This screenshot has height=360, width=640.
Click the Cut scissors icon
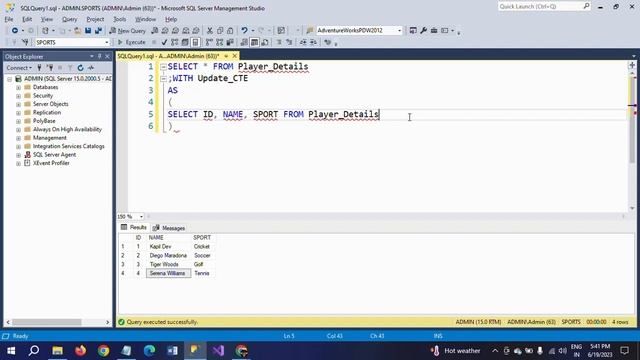click(x=210, y=31)
